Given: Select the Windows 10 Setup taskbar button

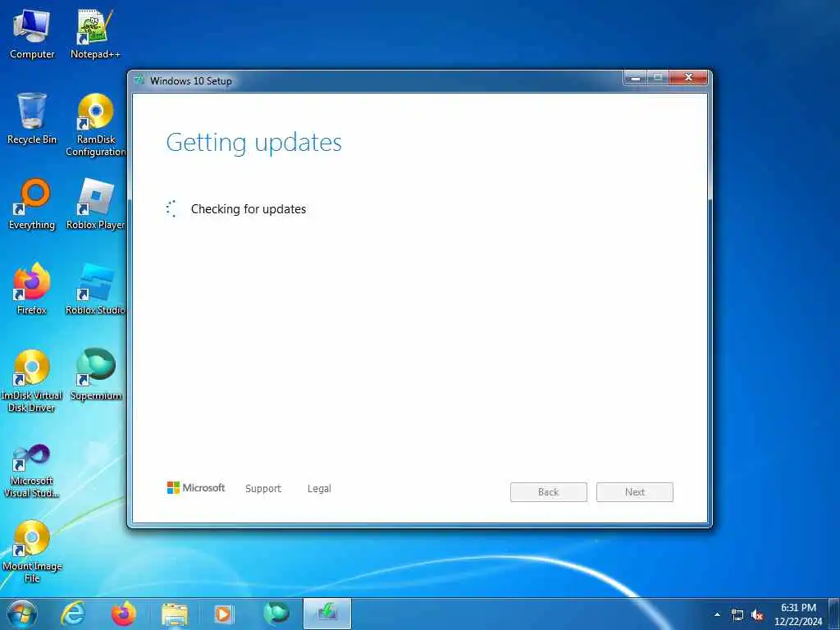Looking at the screenshot, I should click(x=326, y=614).
